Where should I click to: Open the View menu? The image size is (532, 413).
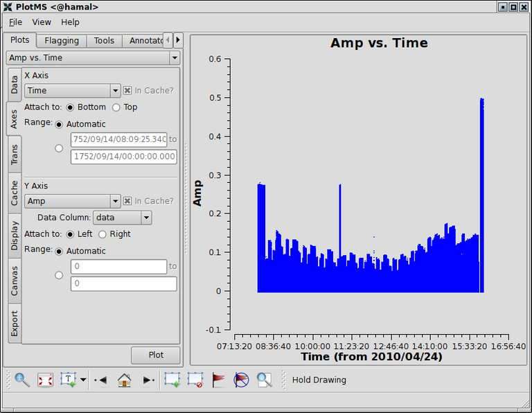[42, 22]
